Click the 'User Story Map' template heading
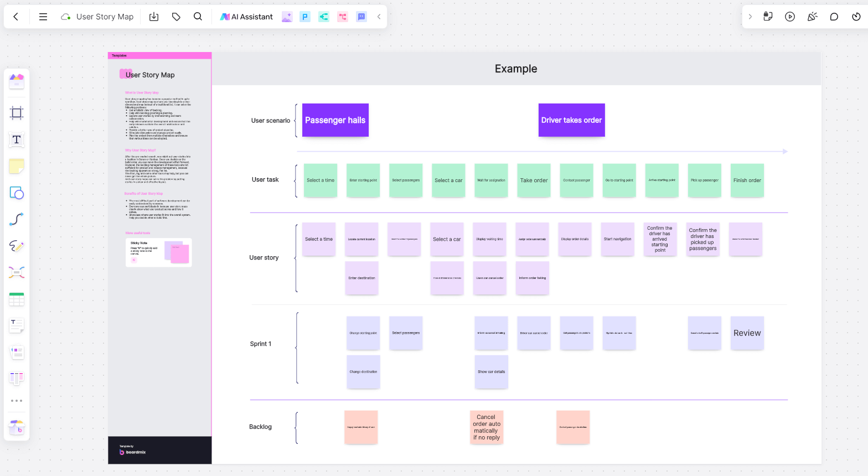This screenshot has width=868, height=476. [150, 75]
